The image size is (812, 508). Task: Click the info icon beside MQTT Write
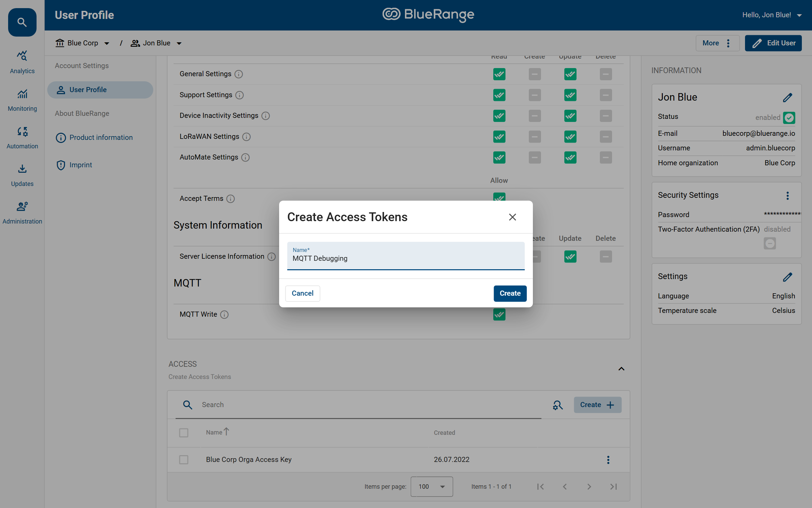(x=224, y=315)
